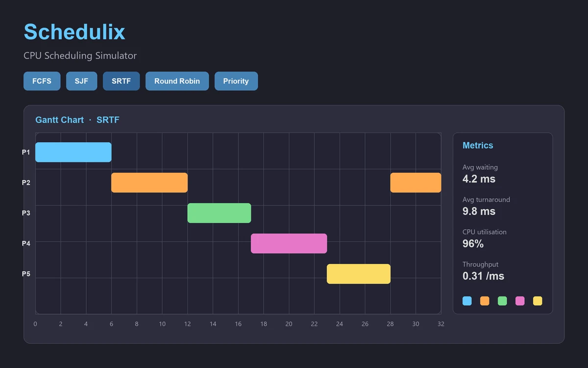Click the 9.8 ms average turnaround value
The image size is (588, 368).
click(x=479, y=211)
